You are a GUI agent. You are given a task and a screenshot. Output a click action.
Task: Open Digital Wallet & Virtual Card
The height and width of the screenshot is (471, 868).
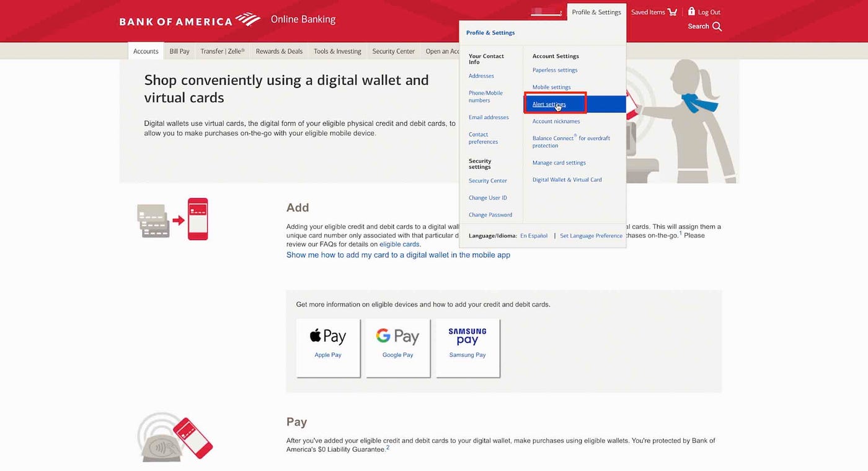pos(567,180)
